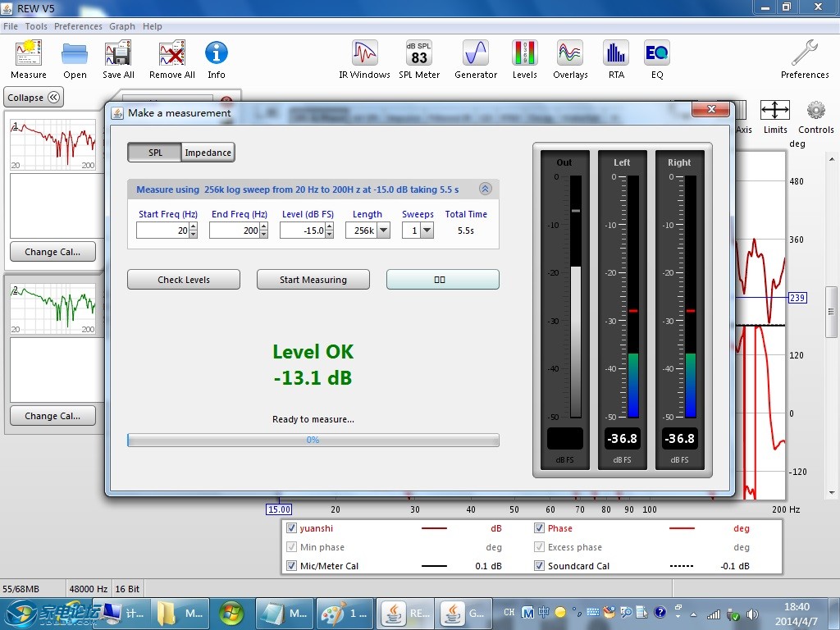
Task: Toggle the Min phase checkbox
Action: 291,547
